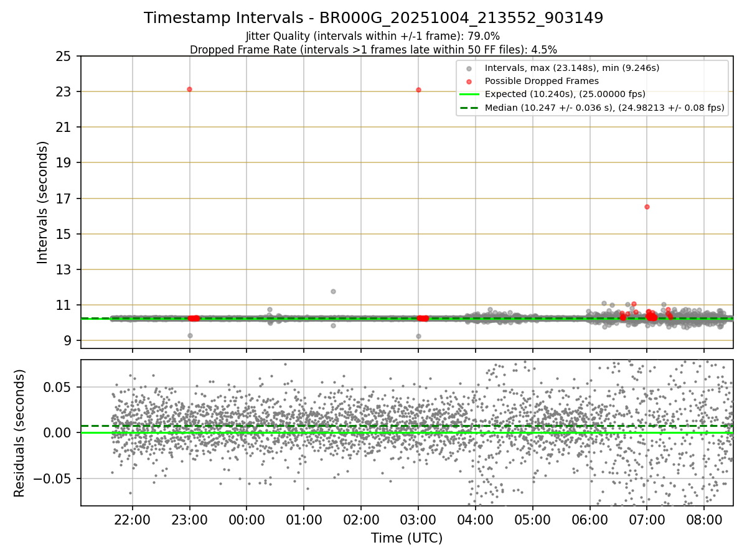This screenshot has height=560, width=747.
Task: Click the '08:00' x-axis tick label
Action: point(704,519)
